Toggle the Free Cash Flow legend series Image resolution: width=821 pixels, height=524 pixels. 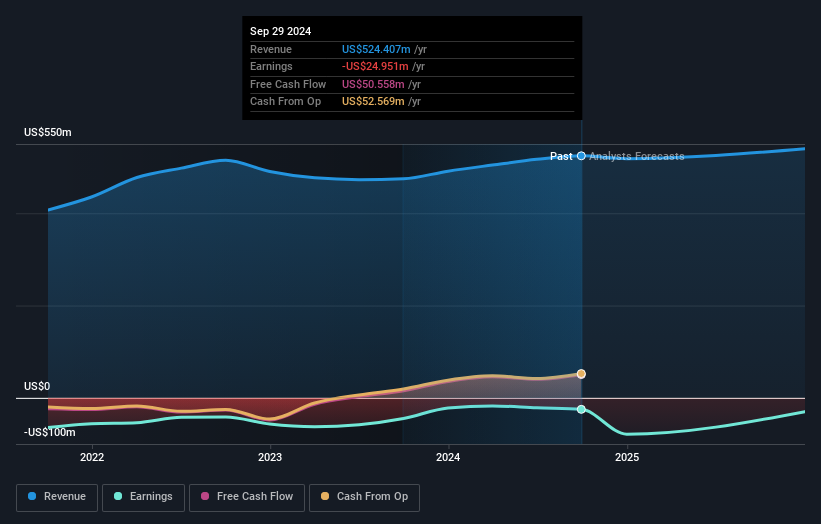[247, 497]
